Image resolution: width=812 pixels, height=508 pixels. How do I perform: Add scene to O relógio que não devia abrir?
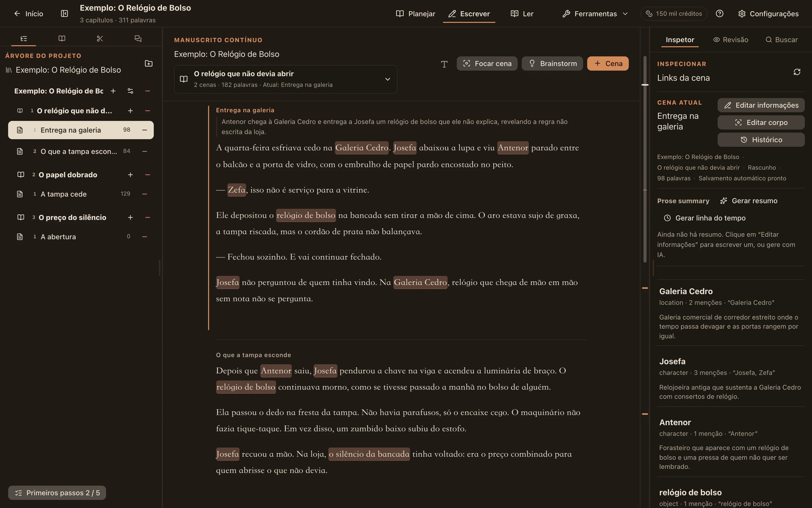(130, 111)
